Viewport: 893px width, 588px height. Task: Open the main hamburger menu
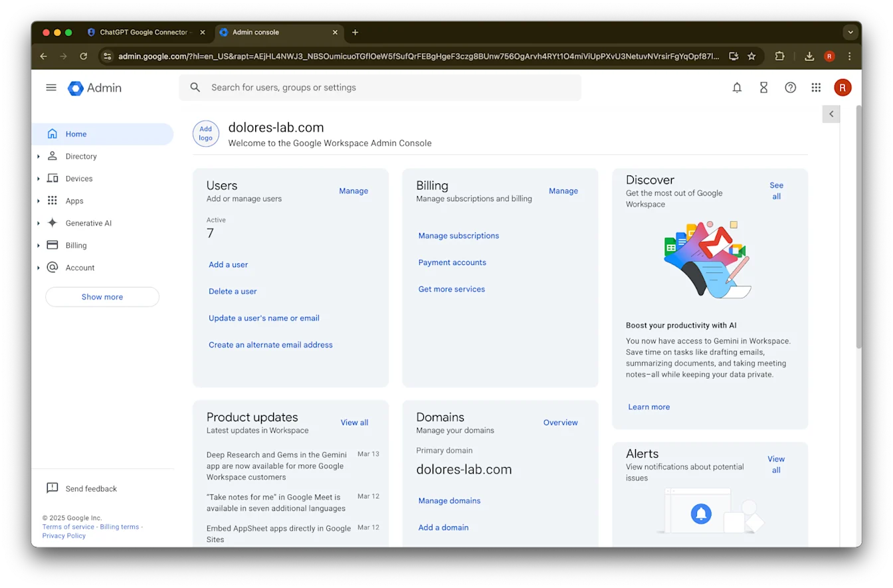51,87
